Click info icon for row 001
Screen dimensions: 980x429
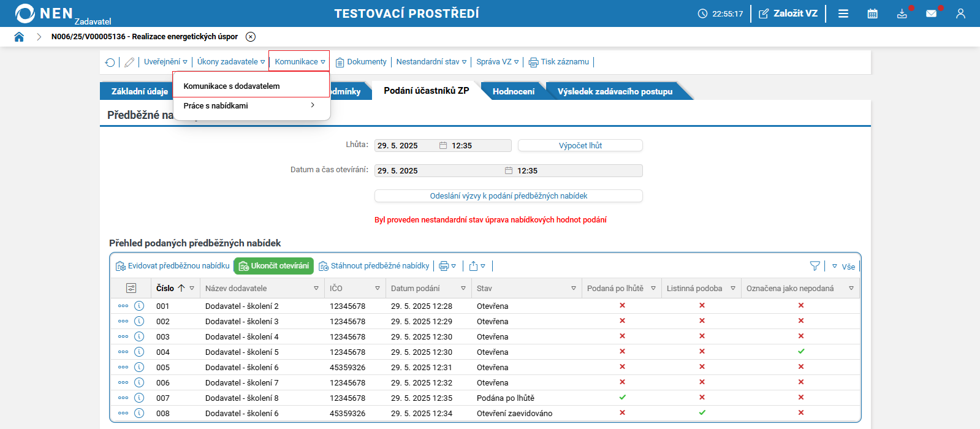(x=139, y=306)
